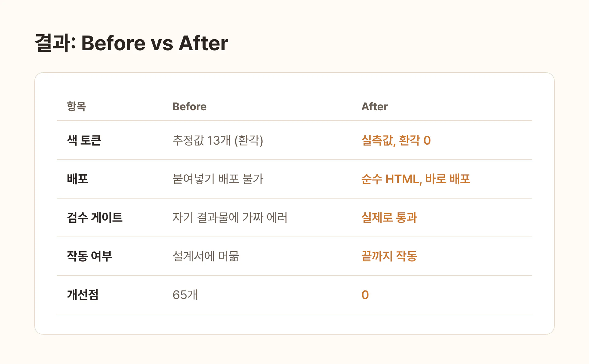Click the '검수 게이트' row label
Image resolution: width=589 pixels, height=364 pixels.
[x=94, y=218]
